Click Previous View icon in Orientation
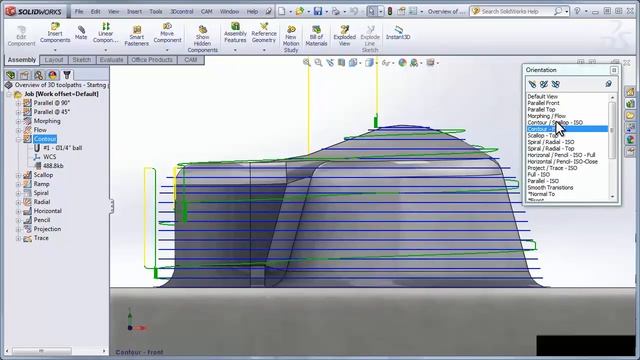 click(x=532, y=84)
